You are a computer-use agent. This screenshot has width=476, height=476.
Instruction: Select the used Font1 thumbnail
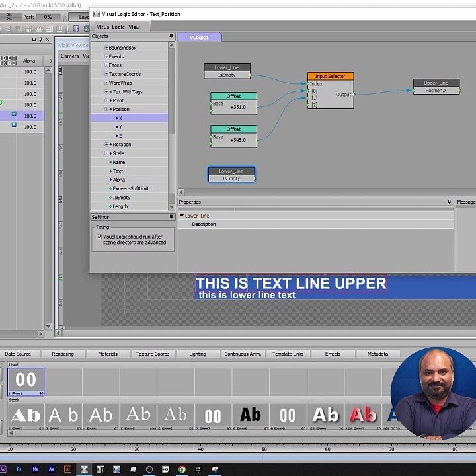(x=26, y=381)
